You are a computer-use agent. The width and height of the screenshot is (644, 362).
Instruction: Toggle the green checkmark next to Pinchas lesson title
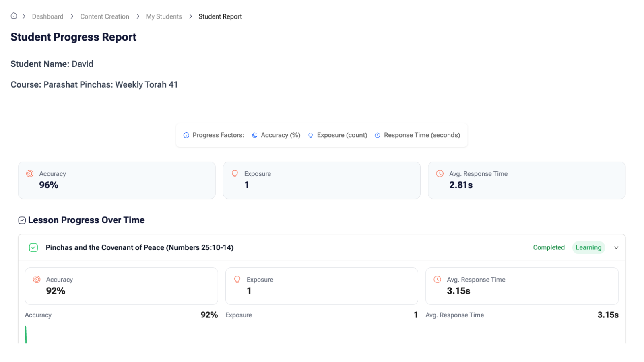pyautogui.click(x=33, y=247)
